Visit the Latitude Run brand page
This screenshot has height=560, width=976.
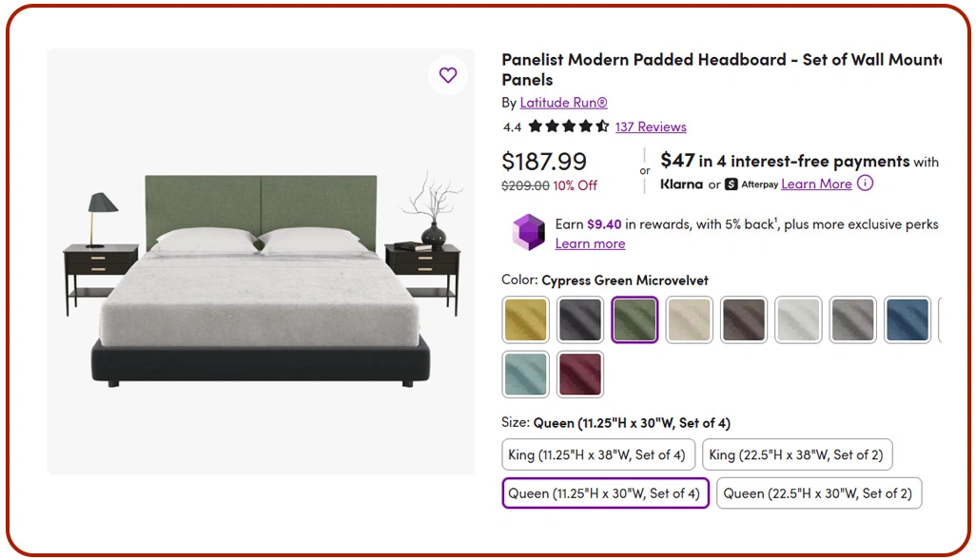pyautogui.click(x=564, y=102)
